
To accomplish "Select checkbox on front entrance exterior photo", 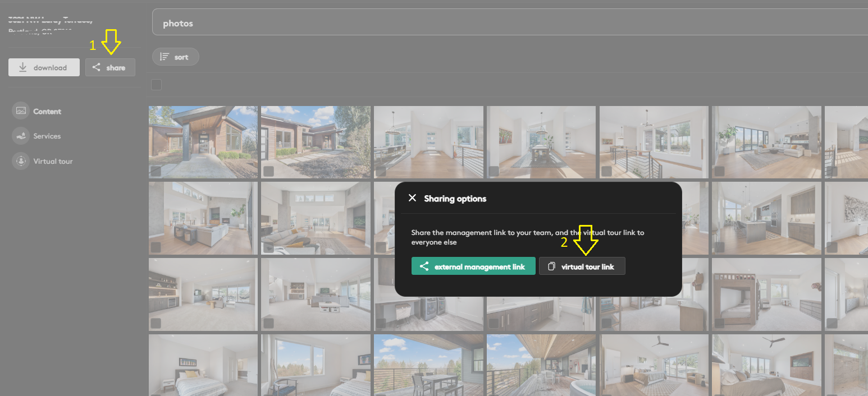I will (156, 171).
